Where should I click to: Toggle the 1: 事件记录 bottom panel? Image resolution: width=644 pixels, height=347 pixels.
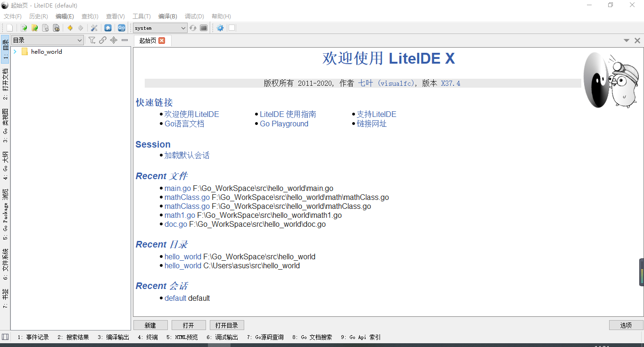(33, 337)
